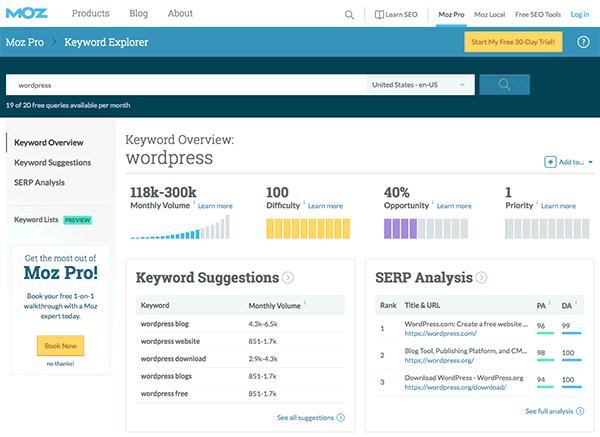The image size is (600, 437).
Task: Click the yellow Difficulty bar meter
Action: (x=308, y=228)
